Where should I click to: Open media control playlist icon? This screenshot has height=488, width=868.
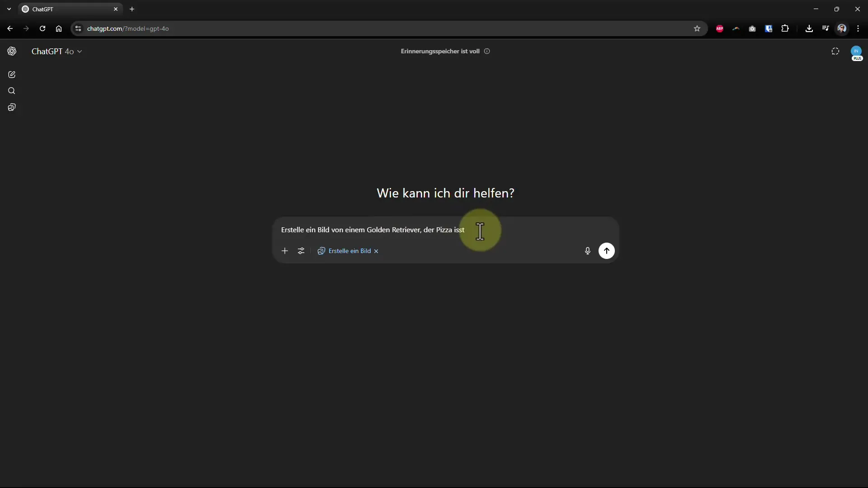tap(826, 28)
